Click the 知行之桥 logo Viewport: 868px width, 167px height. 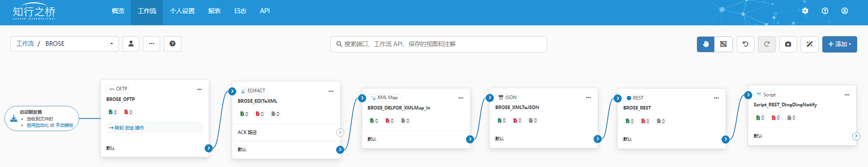pos(34,11)
